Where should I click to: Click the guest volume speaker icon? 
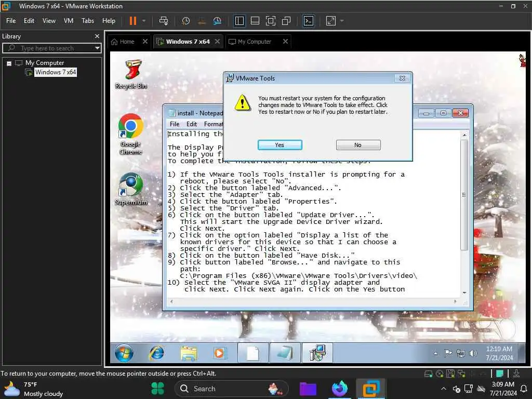tap(473, 353)
